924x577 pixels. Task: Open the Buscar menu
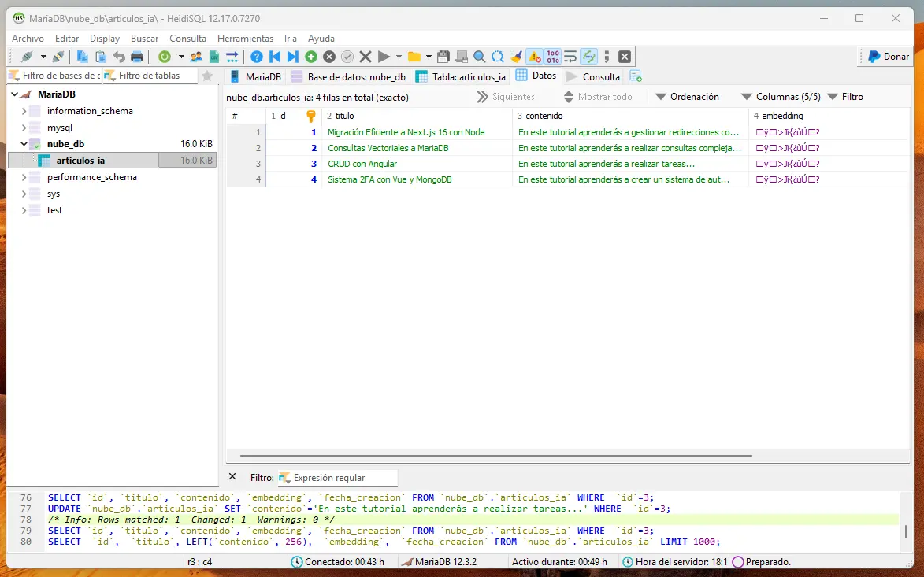[144, 39]
